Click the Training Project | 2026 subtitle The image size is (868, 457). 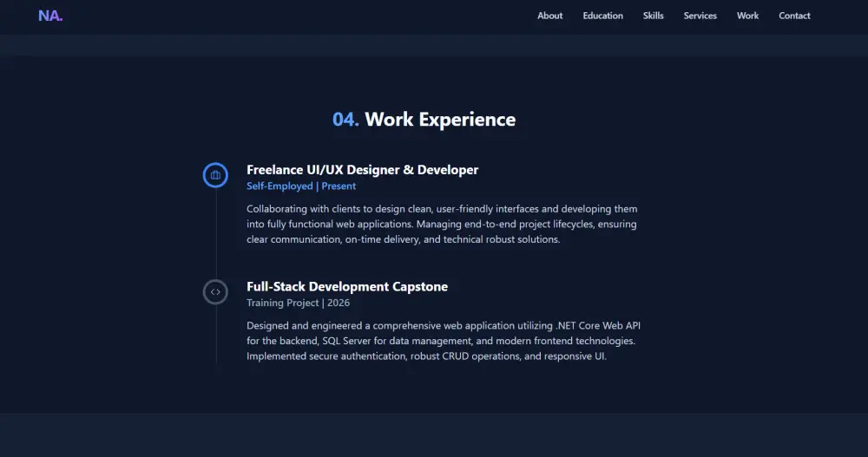pyautogui.click(x=299, y=304)
